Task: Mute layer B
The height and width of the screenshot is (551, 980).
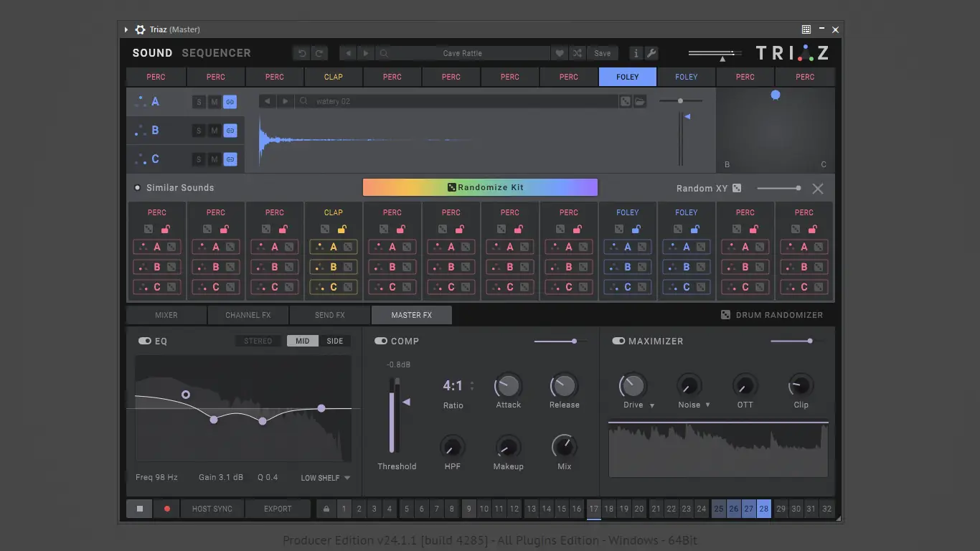Action: pos(214,131)
